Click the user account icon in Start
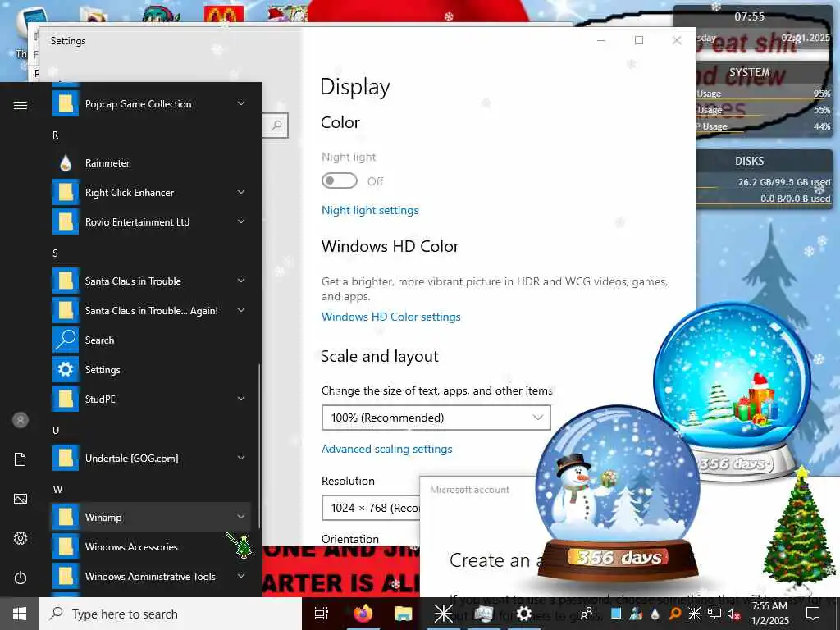Viewport: 840px width, 630px height. pyautogui.click(x=21, y=420)
